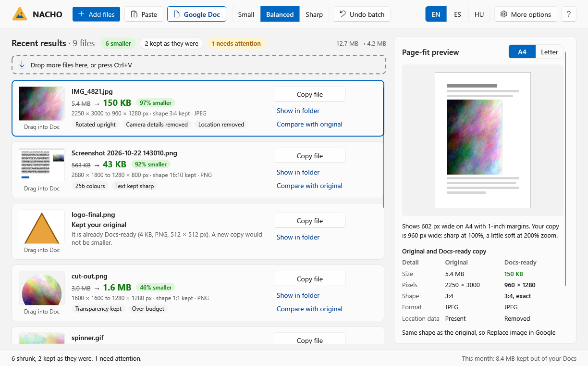This screenshot has height=366, width=588.
Task: Open the Google Doc button
Action: tap(196, 14)
